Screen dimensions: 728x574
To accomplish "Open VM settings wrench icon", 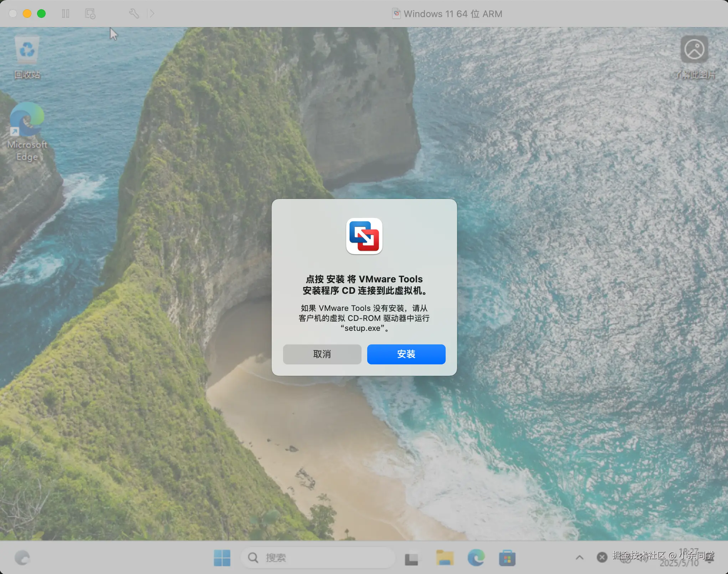I will point(134,14).
